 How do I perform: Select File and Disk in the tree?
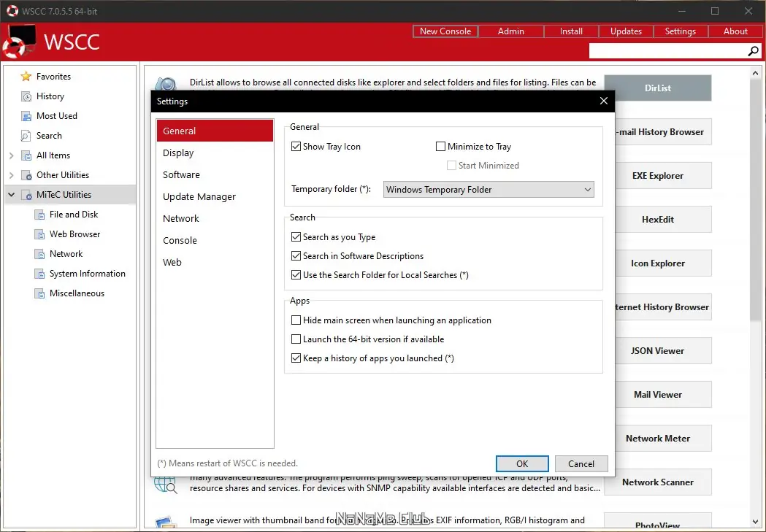click(74, 215)
